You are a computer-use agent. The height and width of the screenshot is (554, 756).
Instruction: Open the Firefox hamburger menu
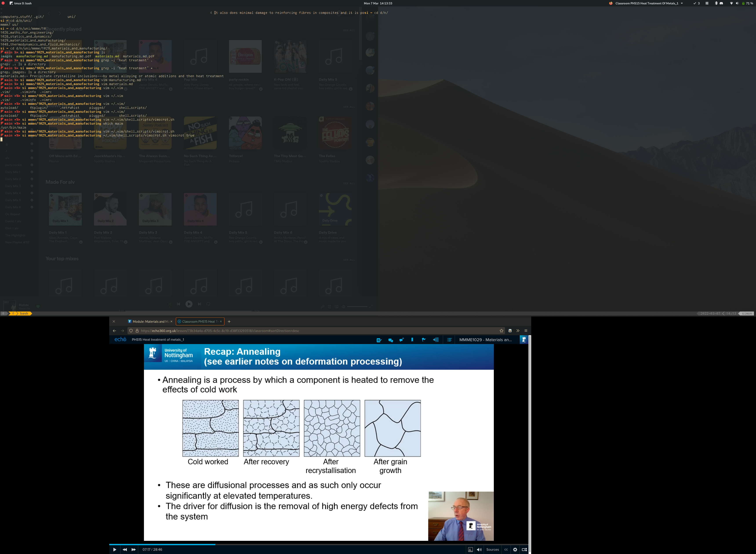click(526, 331)
